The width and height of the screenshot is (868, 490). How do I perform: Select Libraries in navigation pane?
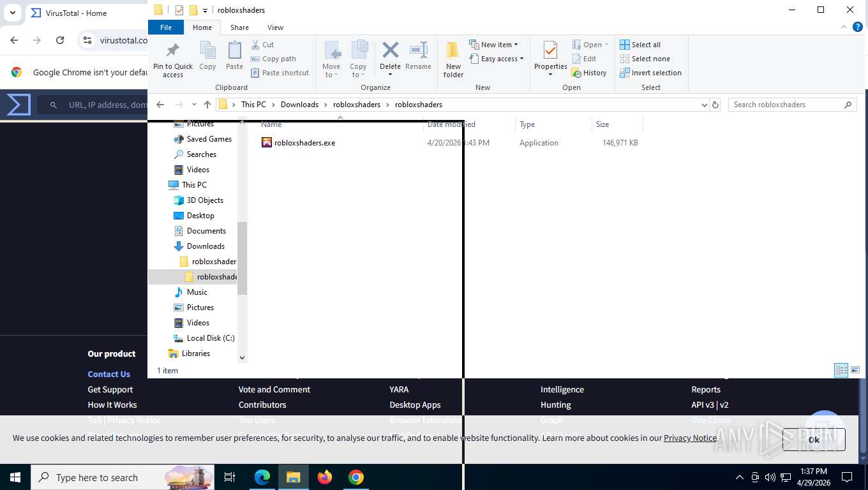195,353
